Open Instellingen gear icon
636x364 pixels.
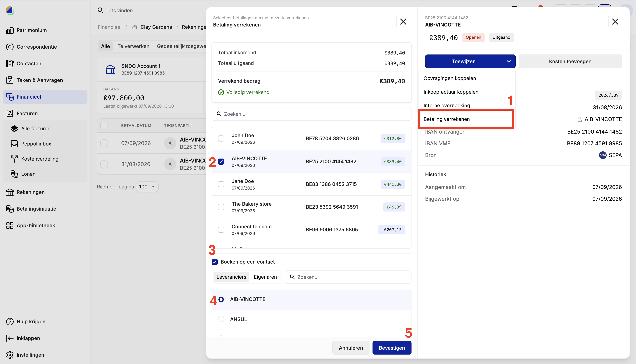coord(10,355)
